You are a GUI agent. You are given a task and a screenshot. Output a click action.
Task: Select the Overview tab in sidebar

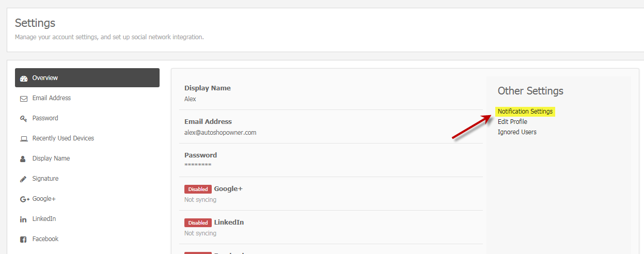click(x=87, y=78)
